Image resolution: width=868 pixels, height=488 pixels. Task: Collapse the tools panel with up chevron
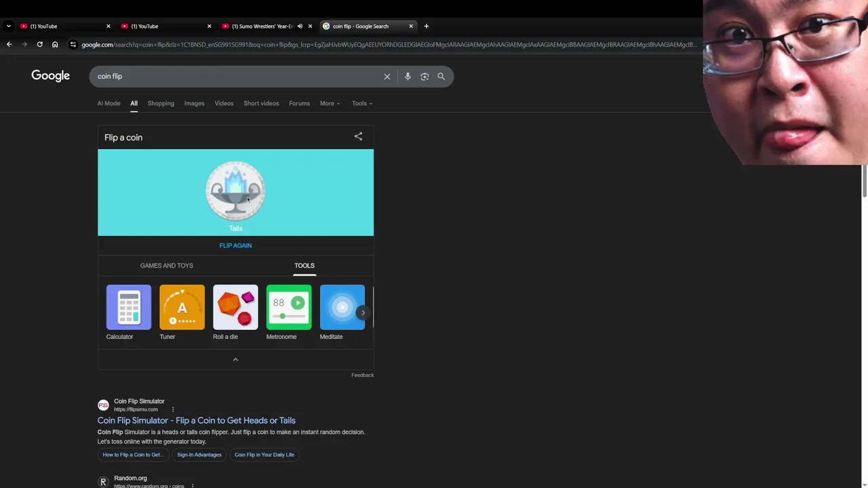235,360
